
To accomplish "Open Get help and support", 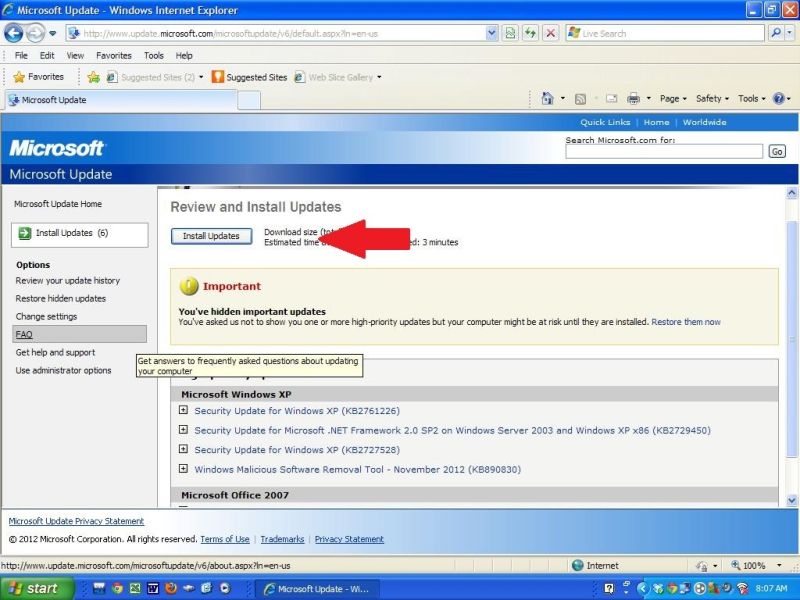I will tap(55, 353).
